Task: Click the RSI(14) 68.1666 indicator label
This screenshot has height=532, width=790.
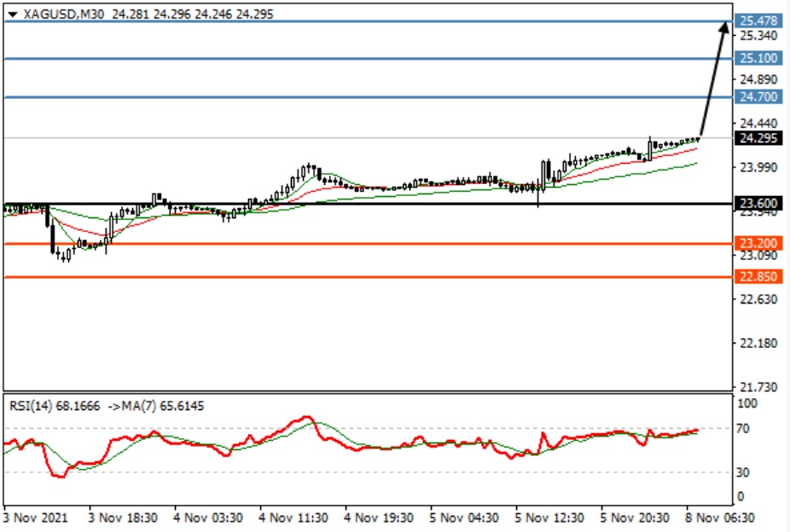Action: 55,406
